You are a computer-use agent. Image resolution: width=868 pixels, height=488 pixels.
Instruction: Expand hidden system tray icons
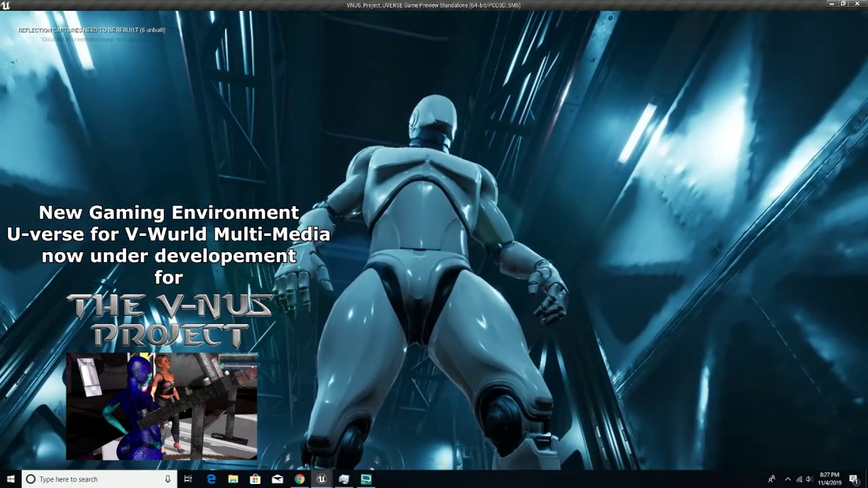[788, 479]
